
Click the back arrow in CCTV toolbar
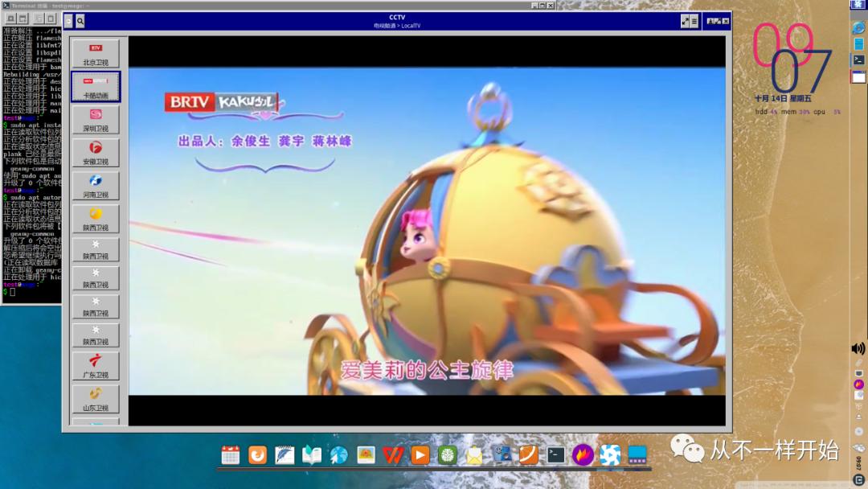pos(68,21)
